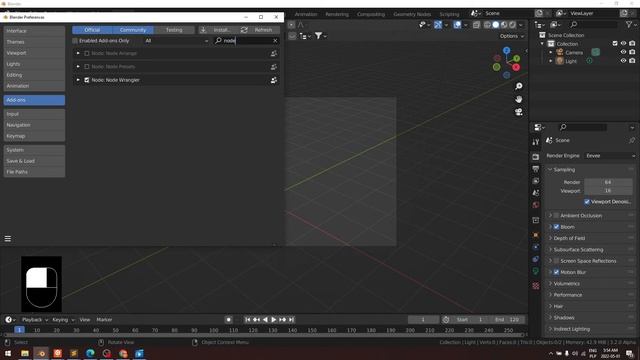Switch to the Compositing workspace tab
Image resolution: width=640 pixels, height=360 pixels.
[x=371, y=14]
